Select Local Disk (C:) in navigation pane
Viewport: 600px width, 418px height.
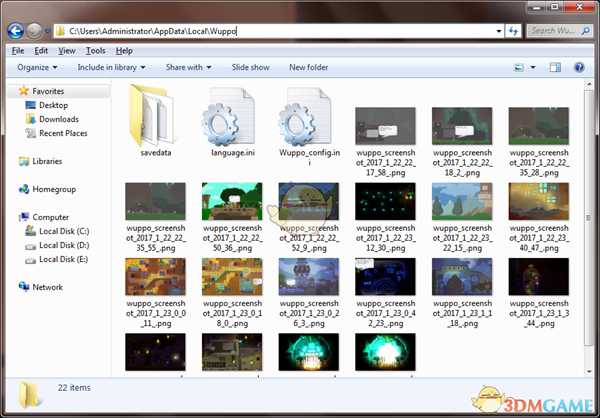(x=64, y=231)
